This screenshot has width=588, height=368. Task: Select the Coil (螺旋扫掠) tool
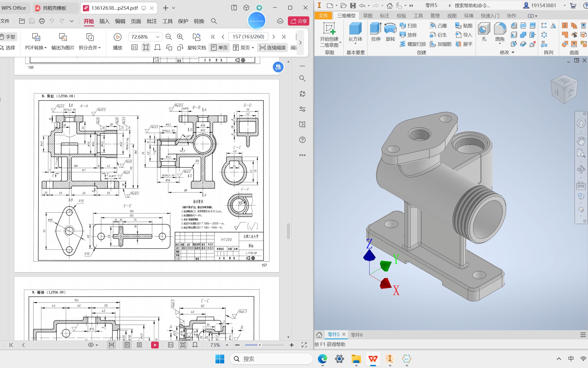(x=413, y=44)
